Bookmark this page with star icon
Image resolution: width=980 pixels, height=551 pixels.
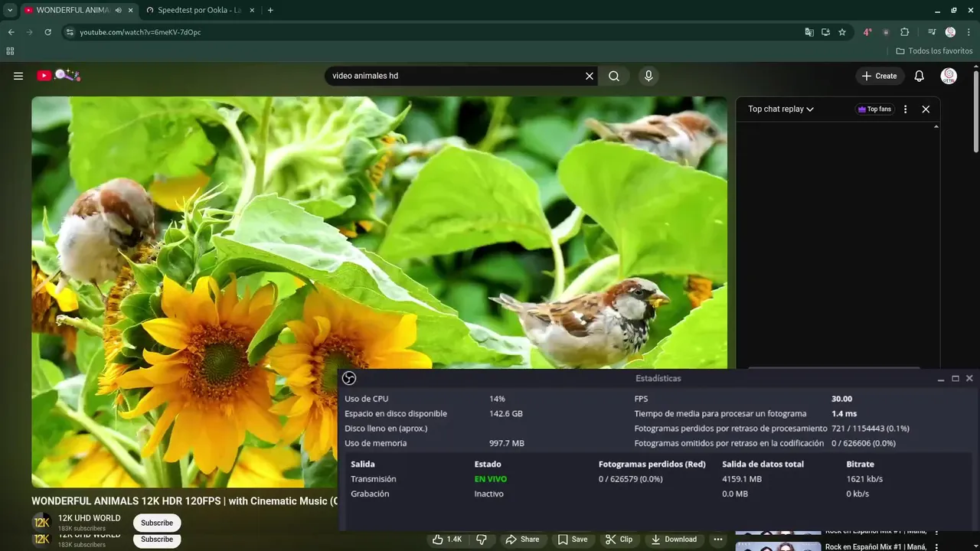tap(842, 32)
